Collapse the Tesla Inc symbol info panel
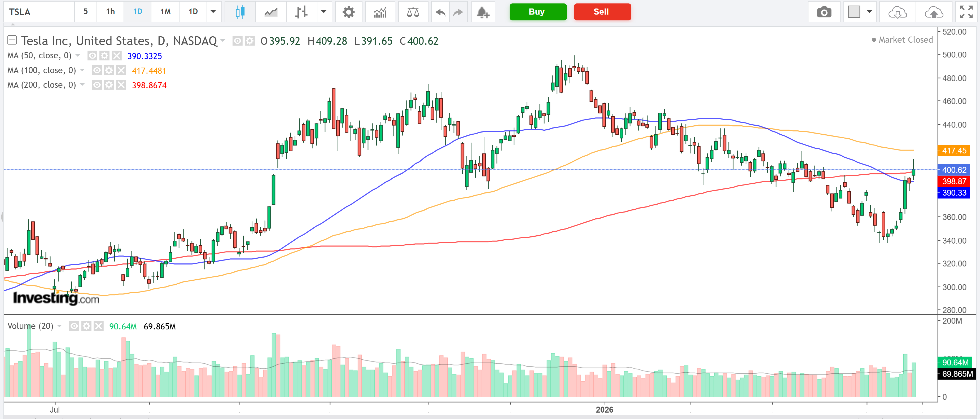Image resolution: width=980 pixels, height=419 pixels. click(12, 40)
